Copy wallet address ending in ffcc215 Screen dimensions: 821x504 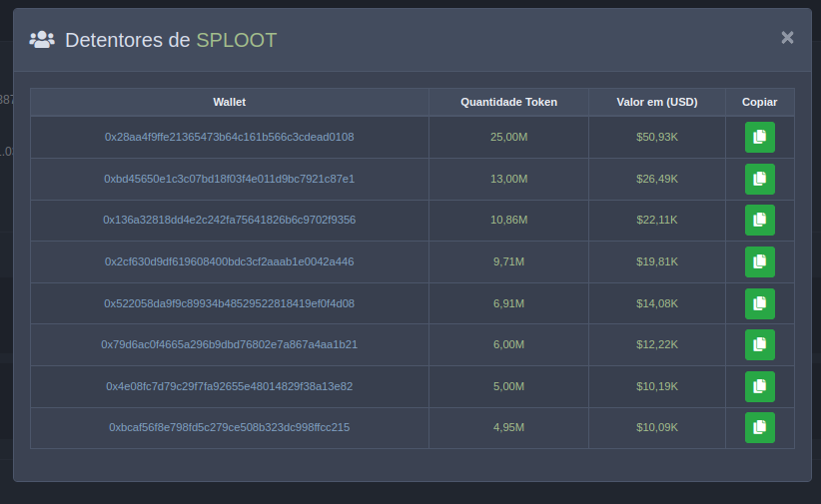coord(760,427)
